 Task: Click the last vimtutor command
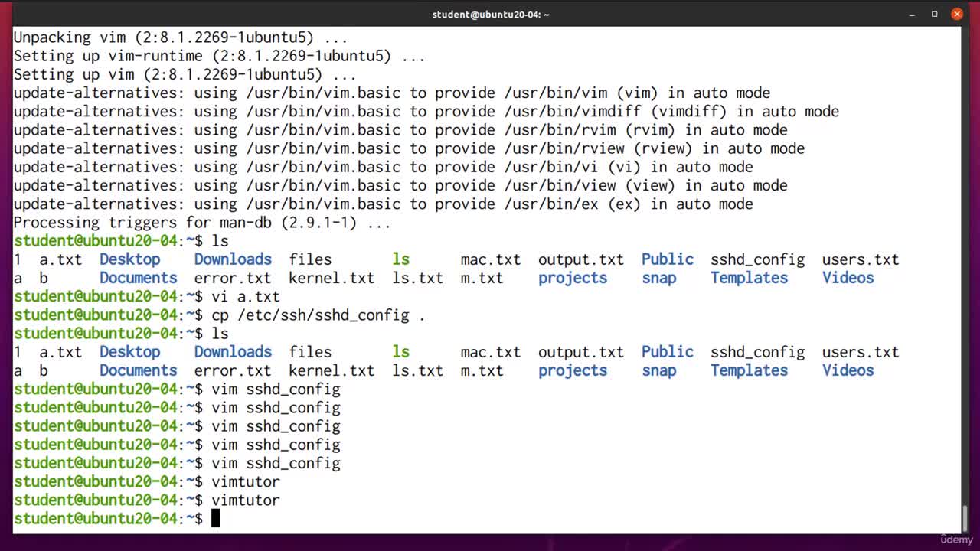coord(246,500)
